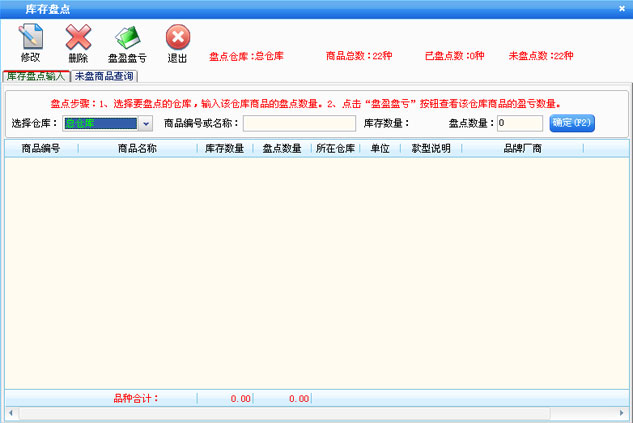Open the 盘盈盘亏 profit/loss report icon
This screenshot has width=633, height=423.
(x=127, y=43)
